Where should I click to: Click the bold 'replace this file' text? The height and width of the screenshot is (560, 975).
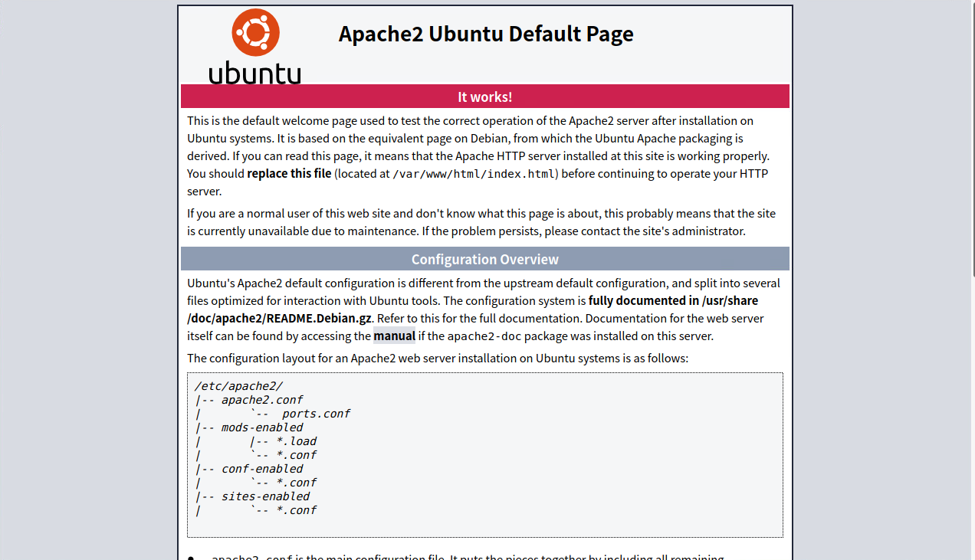point(289,173)
